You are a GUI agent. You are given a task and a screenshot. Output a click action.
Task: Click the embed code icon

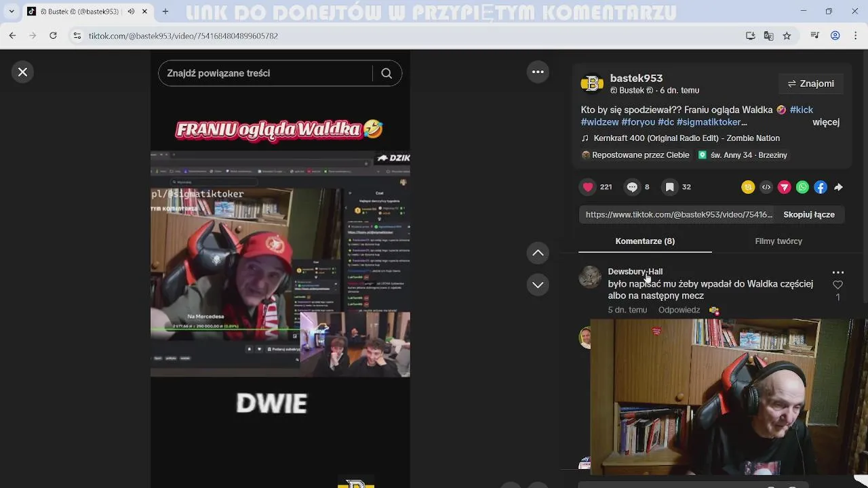tap(766, 187)
